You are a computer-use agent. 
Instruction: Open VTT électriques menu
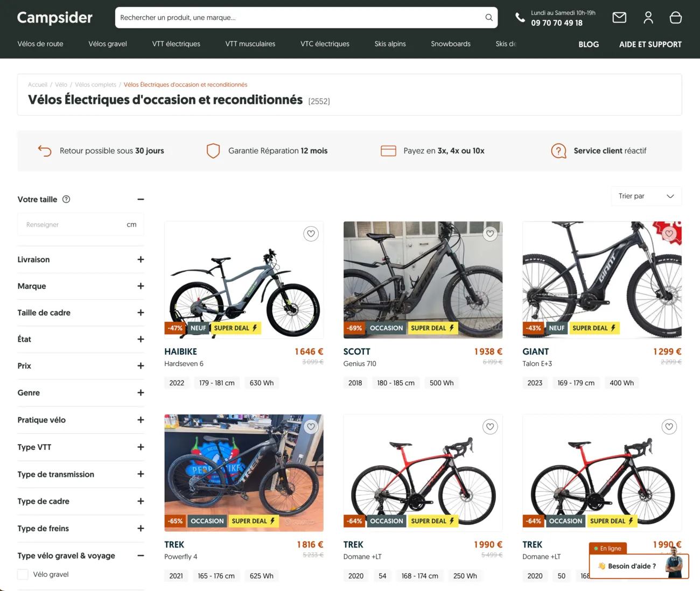click(x=176, y=44)
